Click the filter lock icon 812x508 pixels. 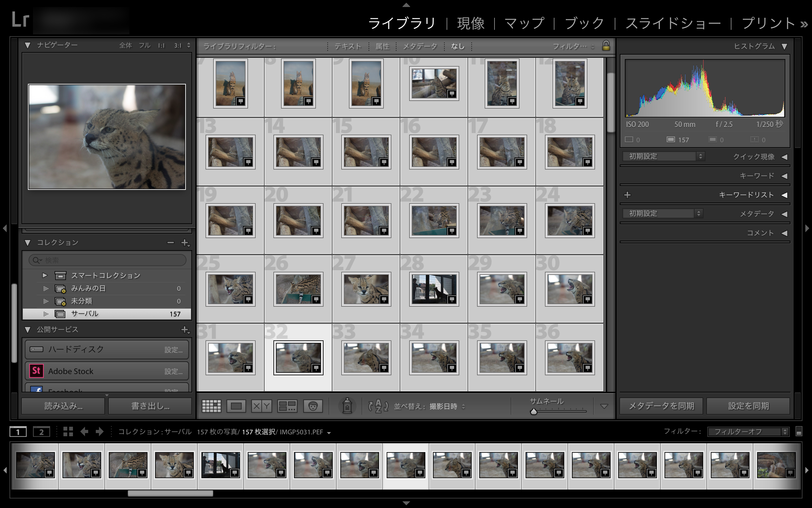tap(606, 46)
